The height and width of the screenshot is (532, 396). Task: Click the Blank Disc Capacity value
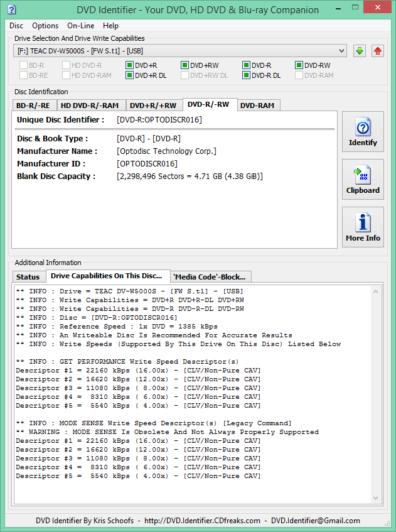(190, 176)
